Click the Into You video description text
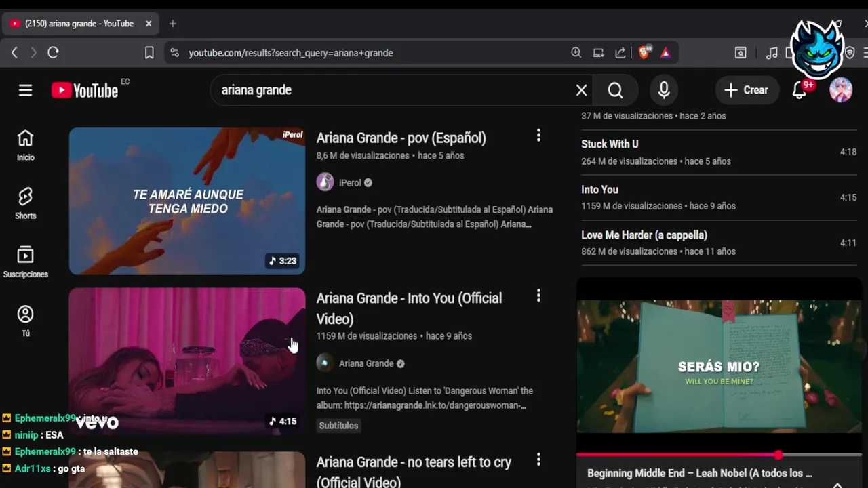 425,398
